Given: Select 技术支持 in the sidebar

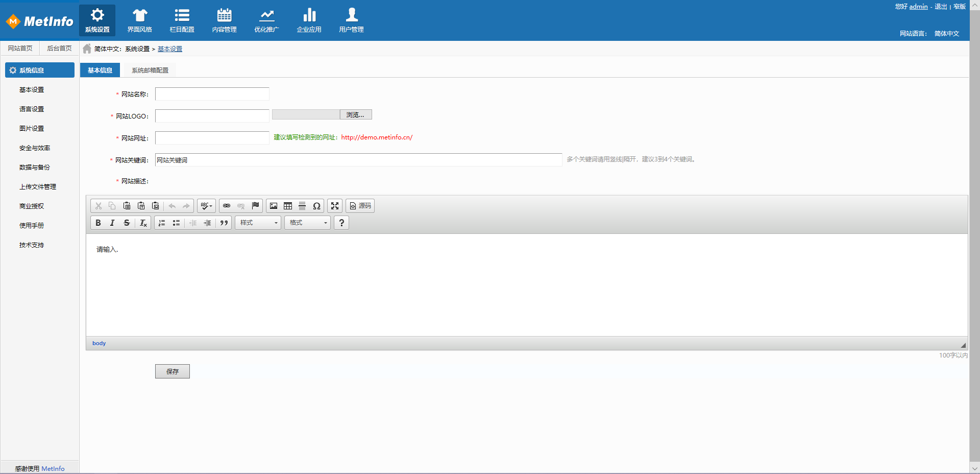Looking at the screenshot, I should pyautogui.click(x=32, y=245).
